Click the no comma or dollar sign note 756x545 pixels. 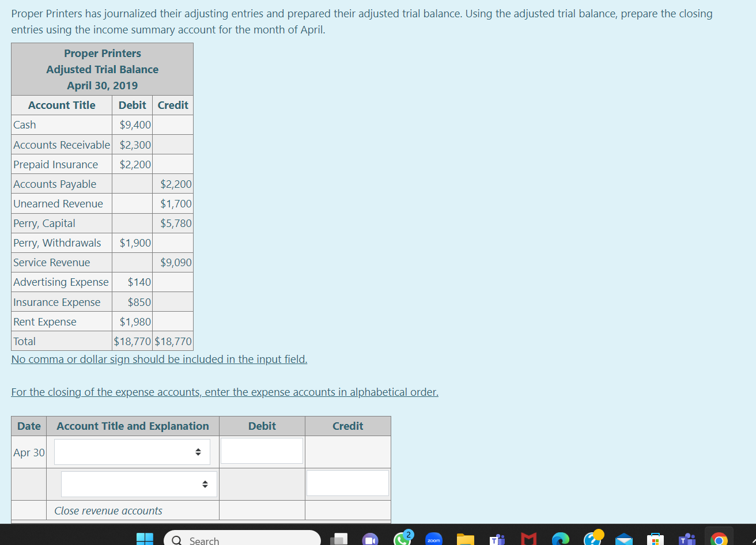click(159, 359)
